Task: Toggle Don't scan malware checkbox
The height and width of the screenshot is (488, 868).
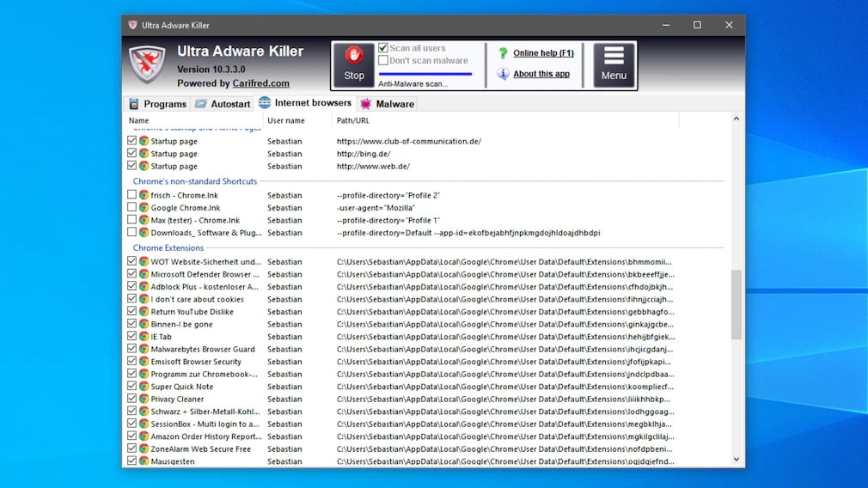Action: [x=383, y=60]
